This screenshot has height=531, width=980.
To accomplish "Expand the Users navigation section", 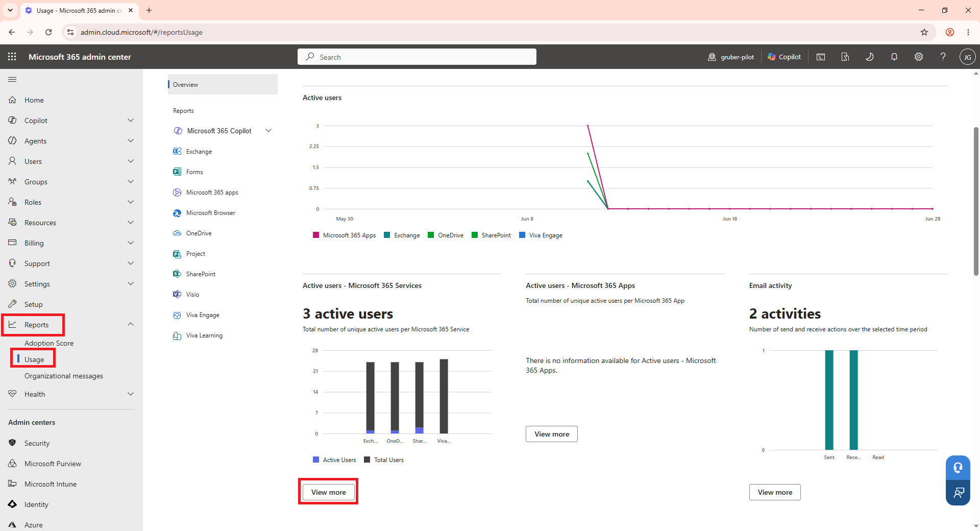I will click(131, 161).
